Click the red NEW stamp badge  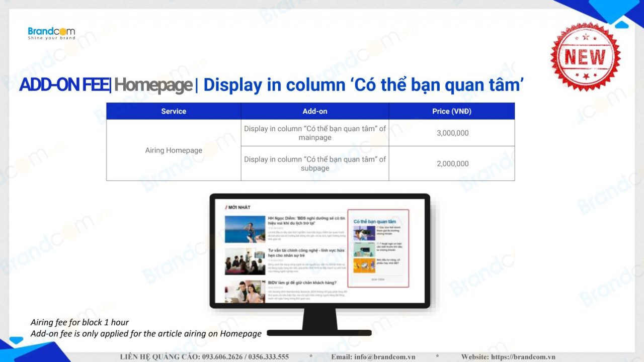(x=585, y=56)
